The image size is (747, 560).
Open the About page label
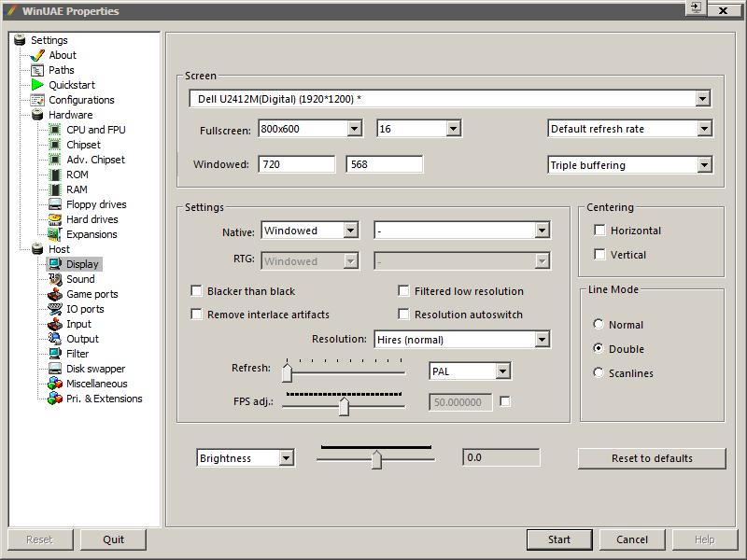coord(63,55)
